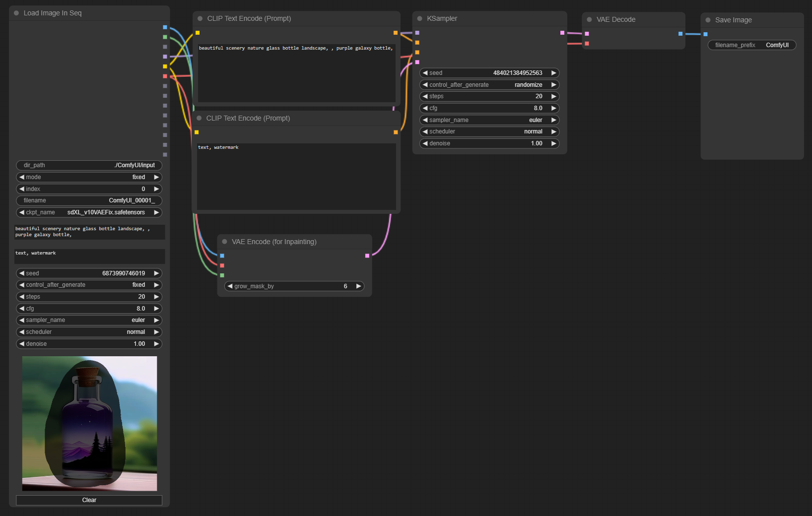Click the blue image output port on VAE Decode

(x=680, y=34)
